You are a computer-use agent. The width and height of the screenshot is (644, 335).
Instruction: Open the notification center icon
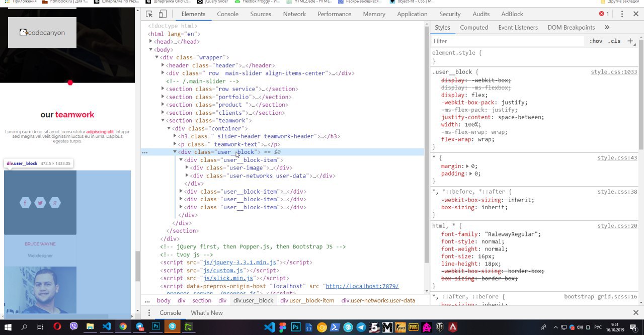tap(634, 327)
